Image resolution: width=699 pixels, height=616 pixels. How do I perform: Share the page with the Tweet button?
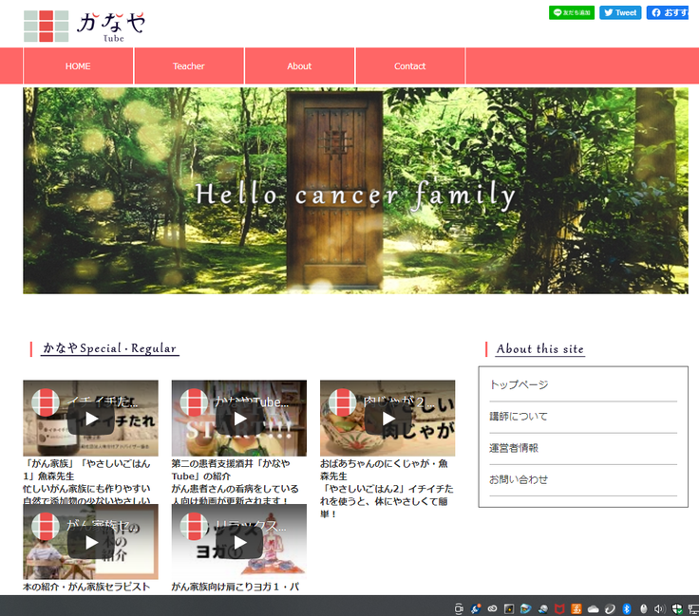coord(620,12)
